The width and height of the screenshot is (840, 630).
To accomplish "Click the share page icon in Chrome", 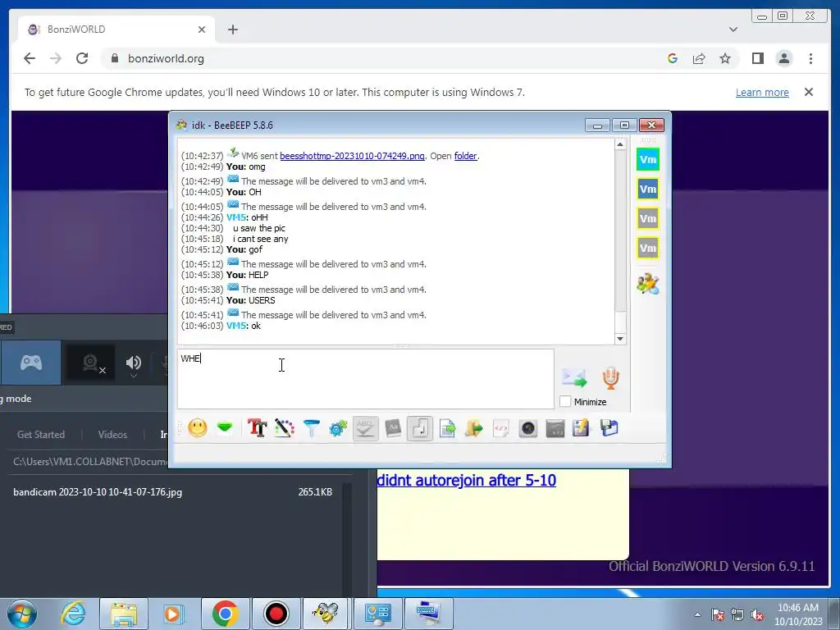I will click(699, 58).
